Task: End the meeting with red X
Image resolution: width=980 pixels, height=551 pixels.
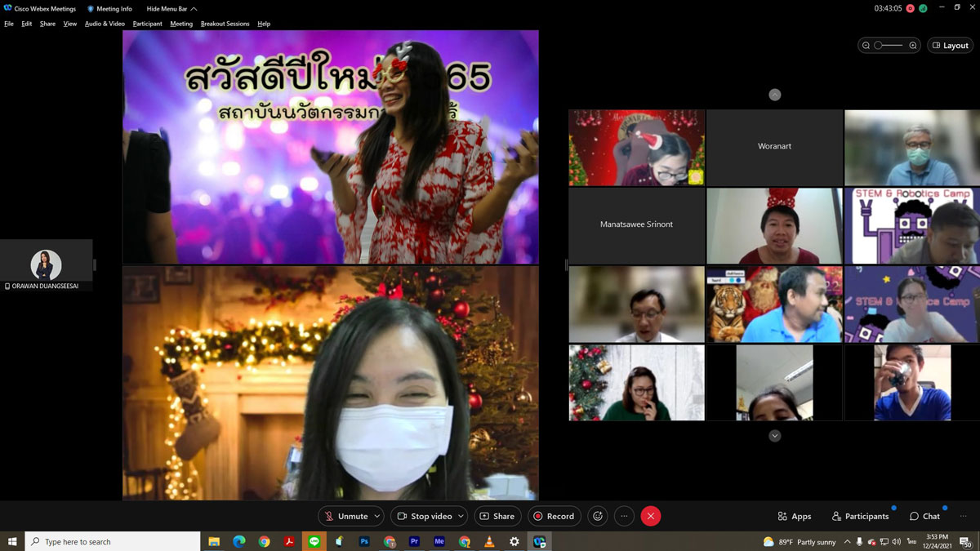Action: pyautogui.click(x=650, y=516)
